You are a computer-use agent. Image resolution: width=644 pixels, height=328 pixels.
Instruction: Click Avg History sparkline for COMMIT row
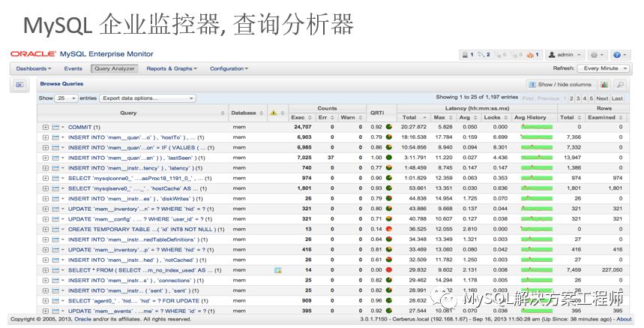click(537, 127)
